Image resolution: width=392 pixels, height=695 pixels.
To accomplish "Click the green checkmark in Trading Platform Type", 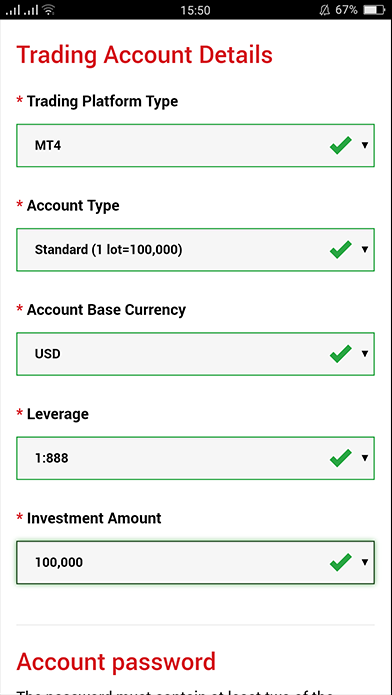I will click(341, 145).
